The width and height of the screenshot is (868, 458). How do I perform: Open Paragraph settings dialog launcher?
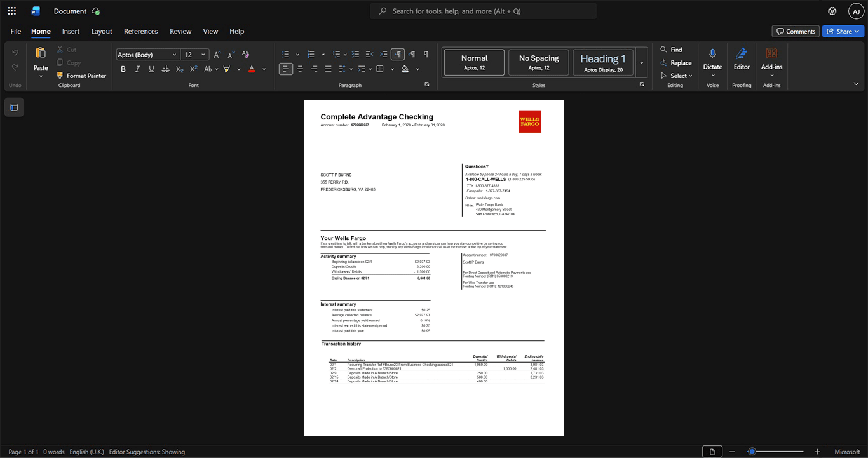(x=427, y=84)
